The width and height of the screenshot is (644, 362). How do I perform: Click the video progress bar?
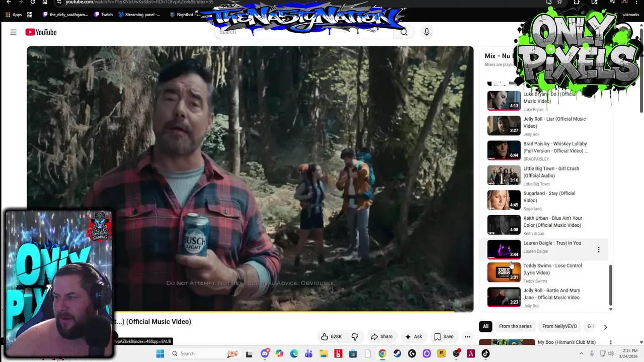pos(250,312)
